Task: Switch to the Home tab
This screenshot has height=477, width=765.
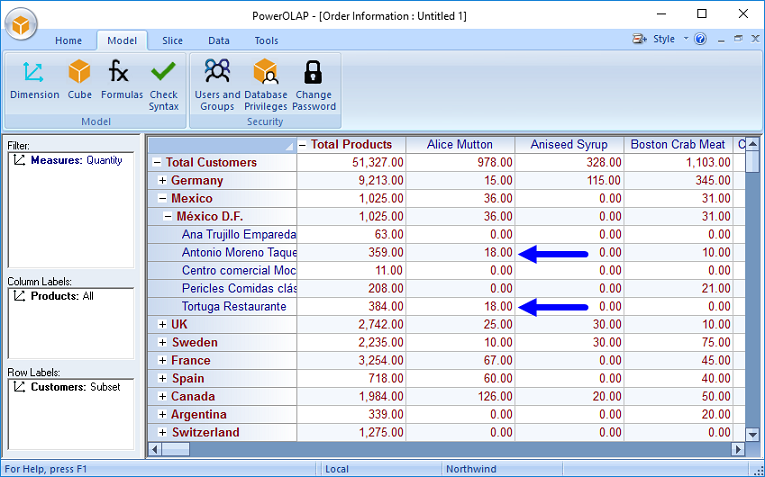Action: [x=68, y=40]
